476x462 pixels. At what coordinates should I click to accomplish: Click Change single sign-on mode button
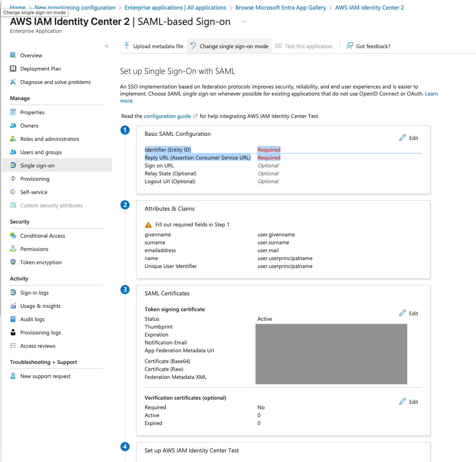(229, 46)
